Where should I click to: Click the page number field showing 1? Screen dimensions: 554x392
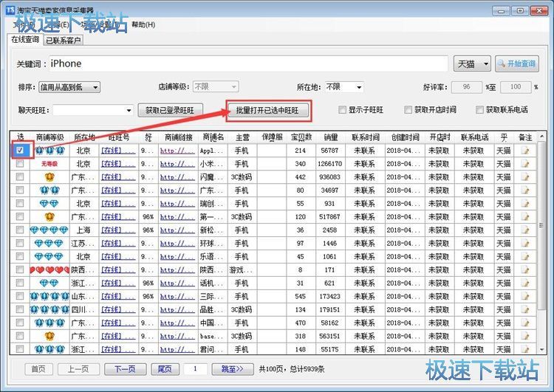point(196,369)
